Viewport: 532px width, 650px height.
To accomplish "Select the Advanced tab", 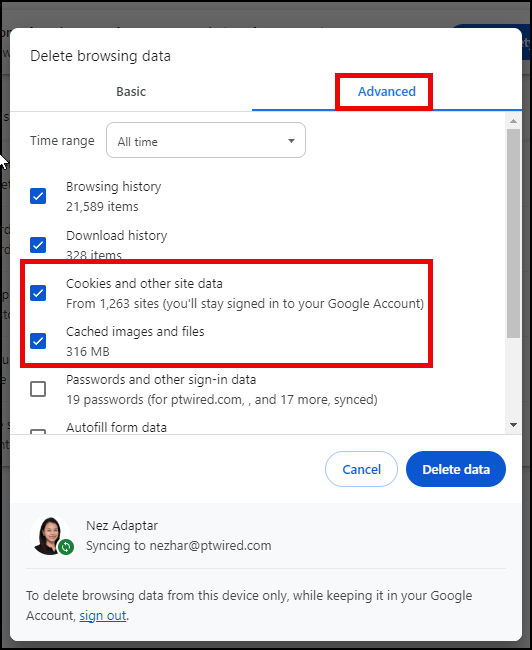I will pos(386,92).
